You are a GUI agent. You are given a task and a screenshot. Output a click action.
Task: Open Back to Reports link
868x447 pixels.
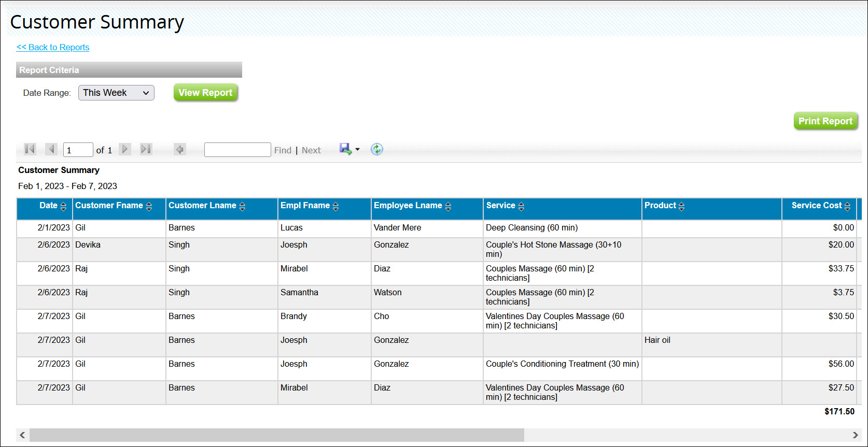coord(53,47)
